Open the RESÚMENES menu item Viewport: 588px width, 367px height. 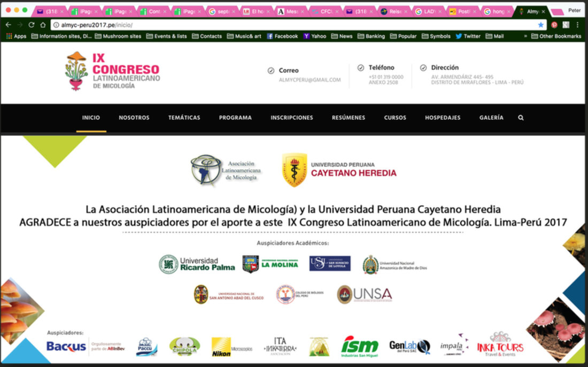pos(349,118)
